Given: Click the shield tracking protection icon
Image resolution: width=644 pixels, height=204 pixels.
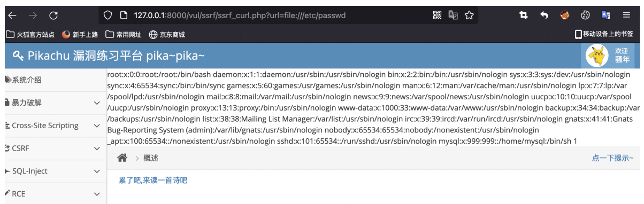Looking at the screenshot, I should (x=108, y=15).
